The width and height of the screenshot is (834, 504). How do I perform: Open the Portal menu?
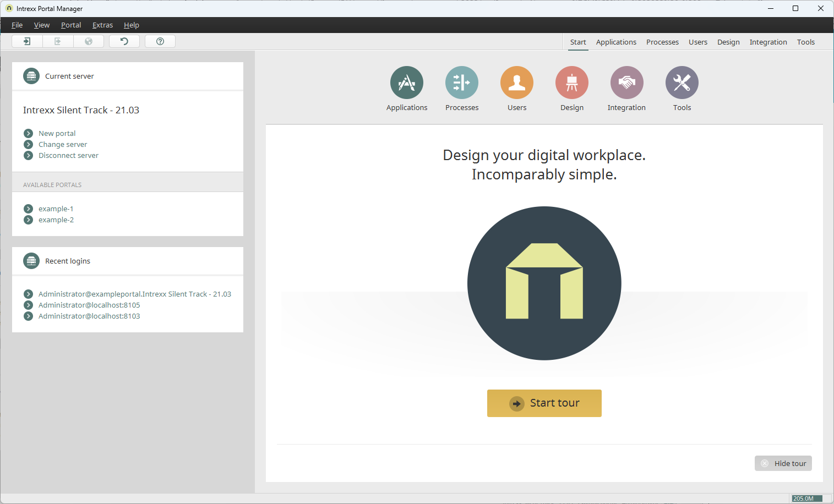pos(71,25)
